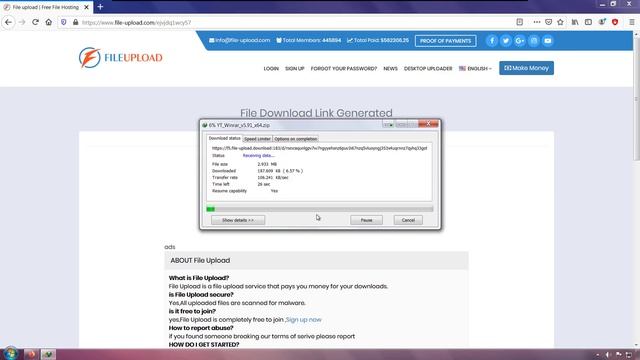Open the Library icon in Firefox toolbar
The width and height of the screenshot is (640, 360).
tap(575, 22)
